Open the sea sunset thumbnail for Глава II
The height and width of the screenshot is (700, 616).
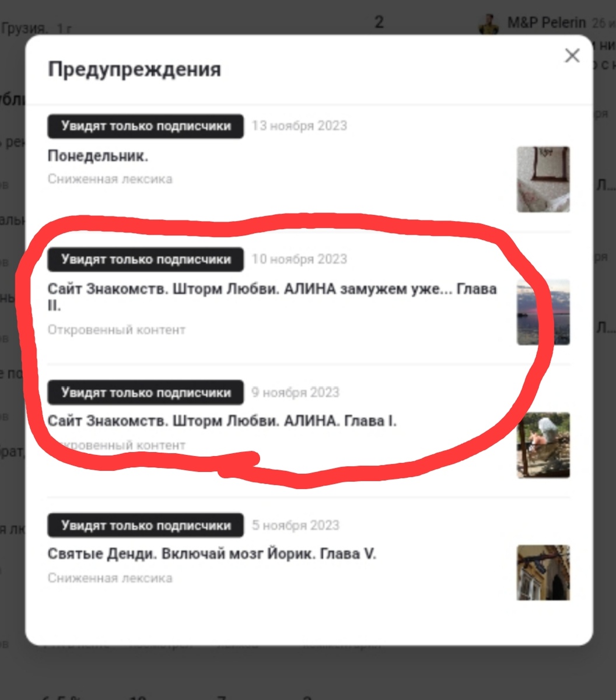tap(543, 312)
